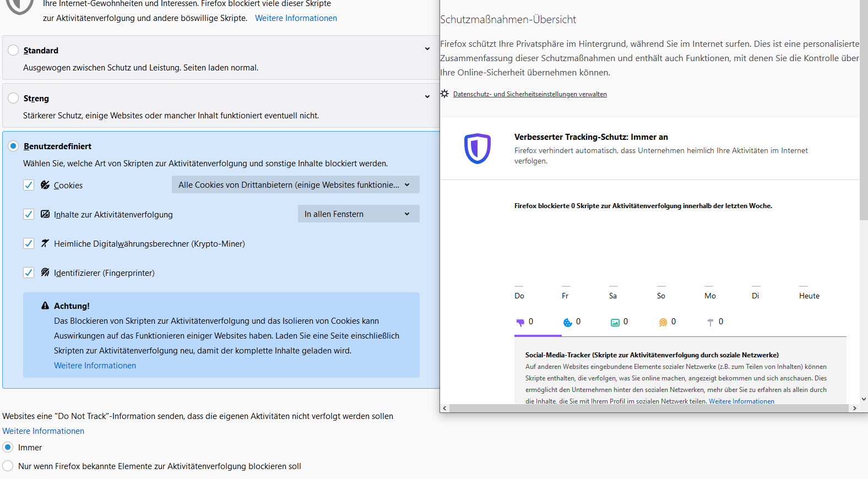Click the Cookies icon in Benutzerdefiniert section
Viewport: 868px width, 479px height.
click(45, 185)
